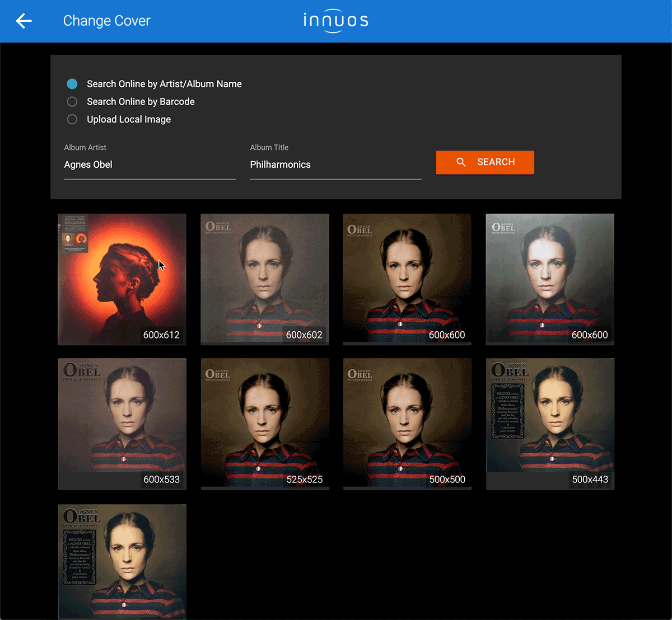The width and height of the screenshot is (672, 620).
Task: Choose the 525x525 cover image
Action: click(x=265, y=424)
